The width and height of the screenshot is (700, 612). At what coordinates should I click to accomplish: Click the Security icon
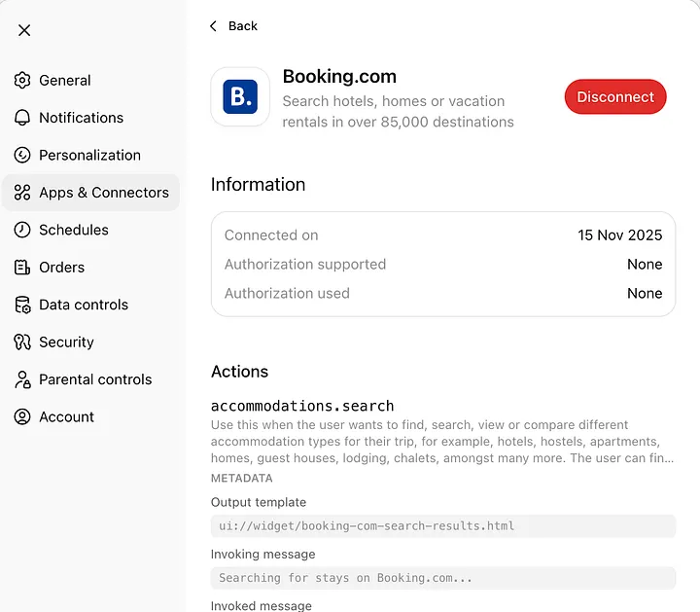[22, 342]
